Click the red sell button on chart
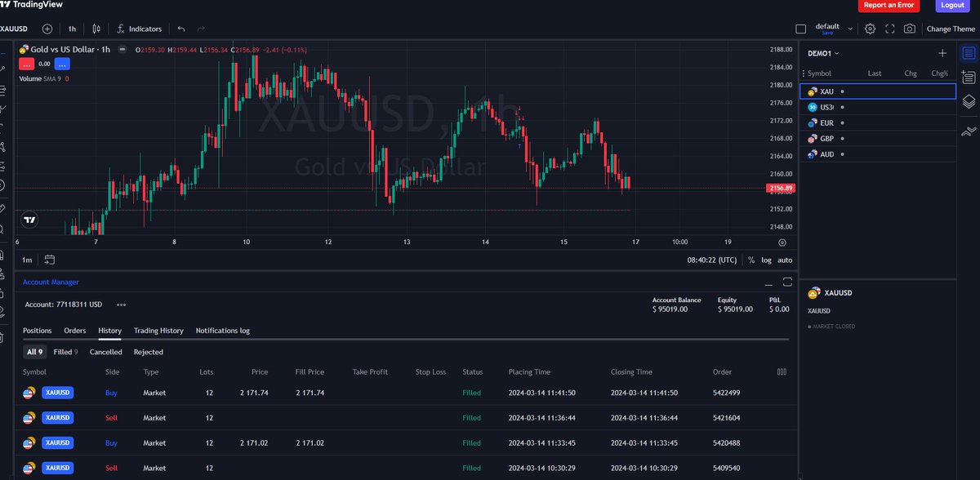The image size is (980, 480). 26,64
